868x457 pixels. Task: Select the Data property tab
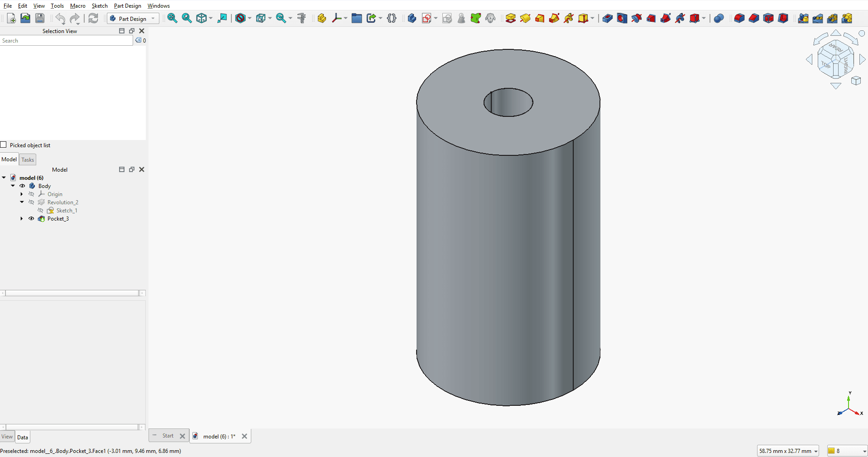pos(23,437)
